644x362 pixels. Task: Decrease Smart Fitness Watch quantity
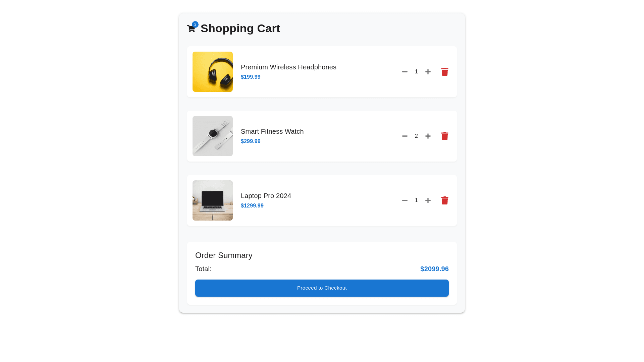click(405, 136)
